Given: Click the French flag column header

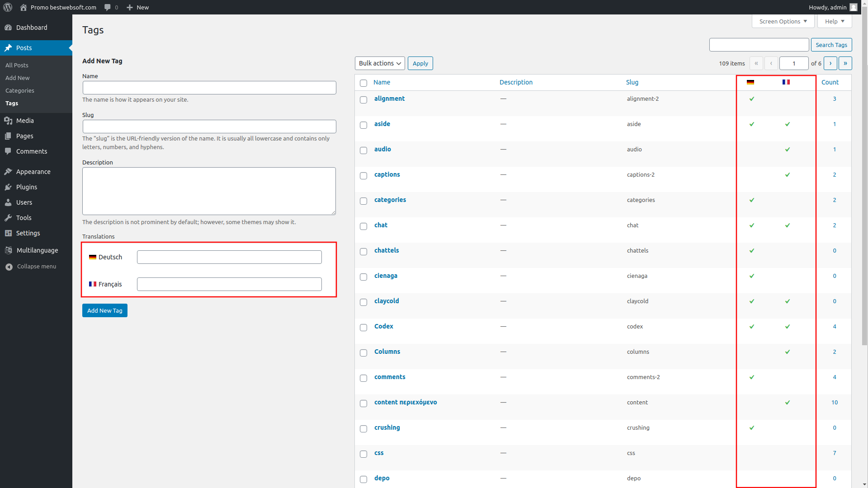Looking at the screenshot, I should point(786,82).
